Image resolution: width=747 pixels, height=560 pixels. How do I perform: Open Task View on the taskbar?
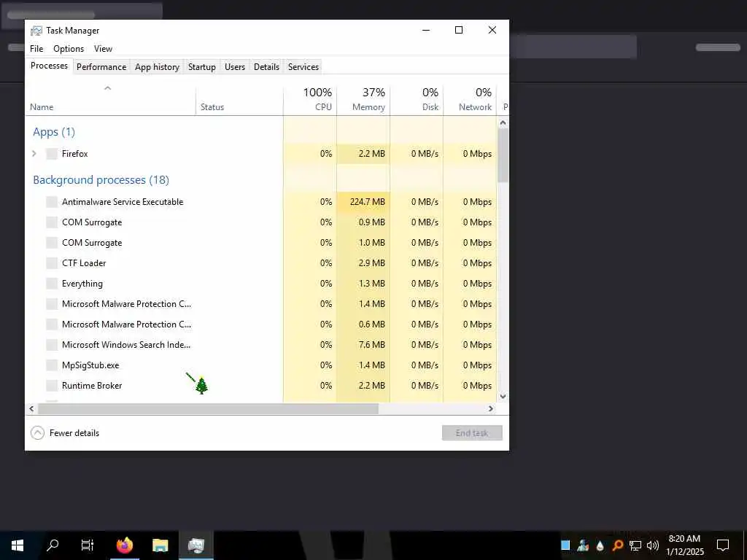point(88,545)
